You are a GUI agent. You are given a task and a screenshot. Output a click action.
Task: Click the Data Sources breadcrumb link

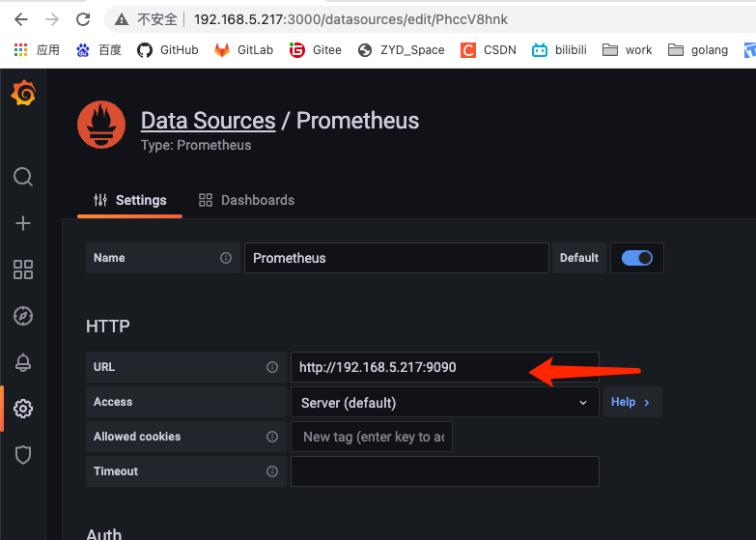(209, 120)
